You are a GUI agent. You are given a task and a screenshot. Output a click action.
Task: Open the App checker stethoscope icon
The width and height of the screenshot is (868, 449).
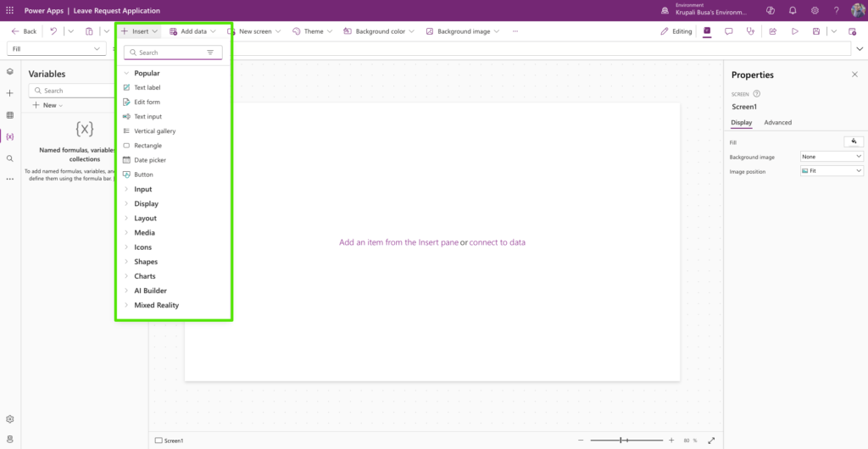click(751, 31)
